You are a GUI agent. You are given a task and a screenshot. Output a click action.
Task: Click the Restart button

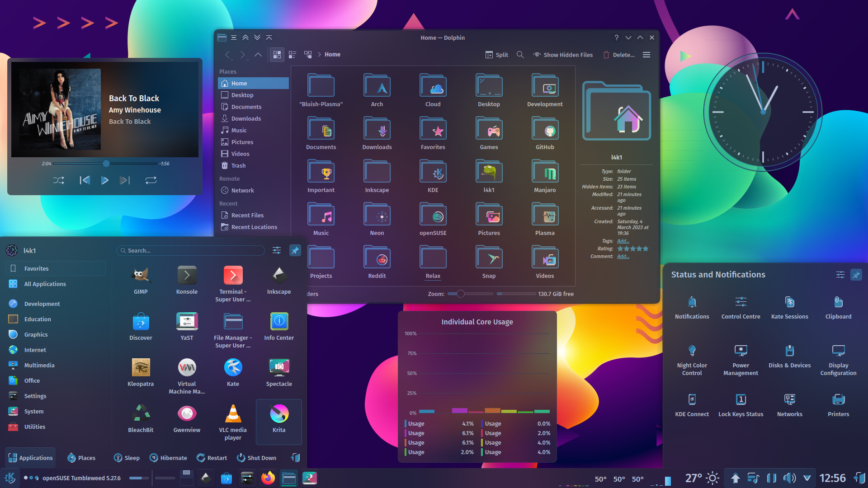(x=212, y=458)
